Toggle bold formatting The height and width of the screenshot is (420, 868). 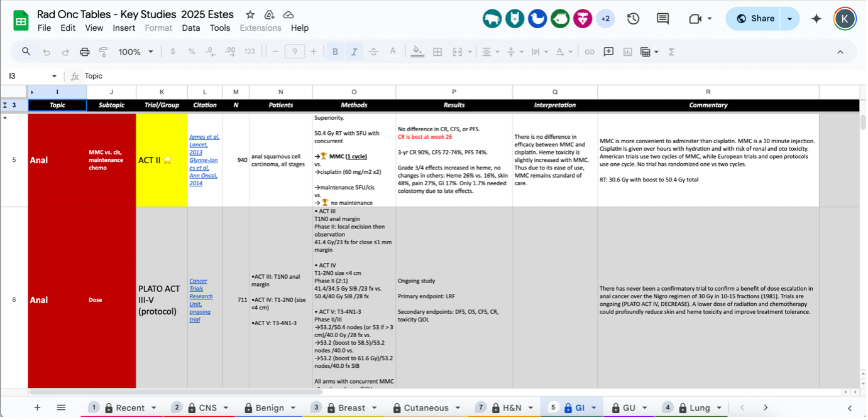(x=335, y=51)
